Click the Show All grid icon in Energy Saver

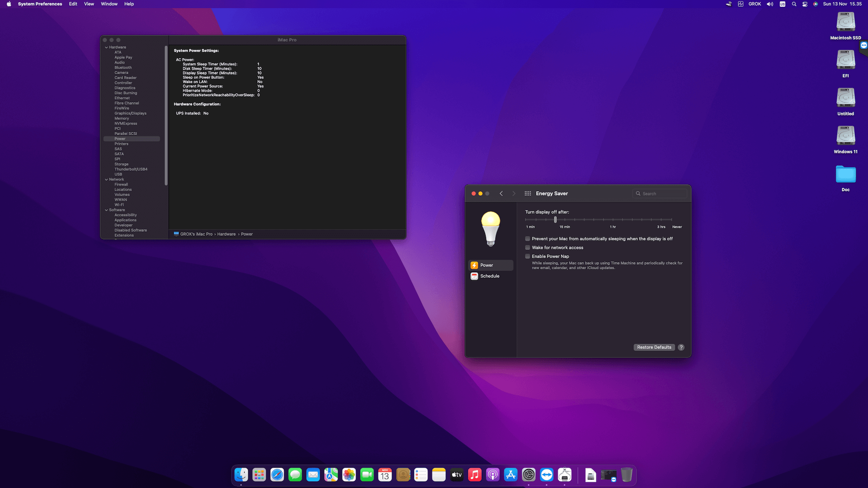coord(527,193)
